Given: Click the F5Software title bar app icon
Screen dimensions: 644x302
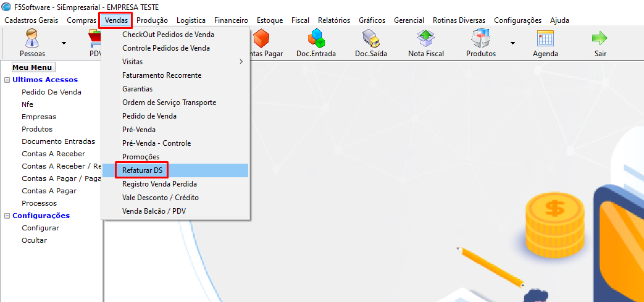Looking at the screenshot, I should (x=7, y=7).
